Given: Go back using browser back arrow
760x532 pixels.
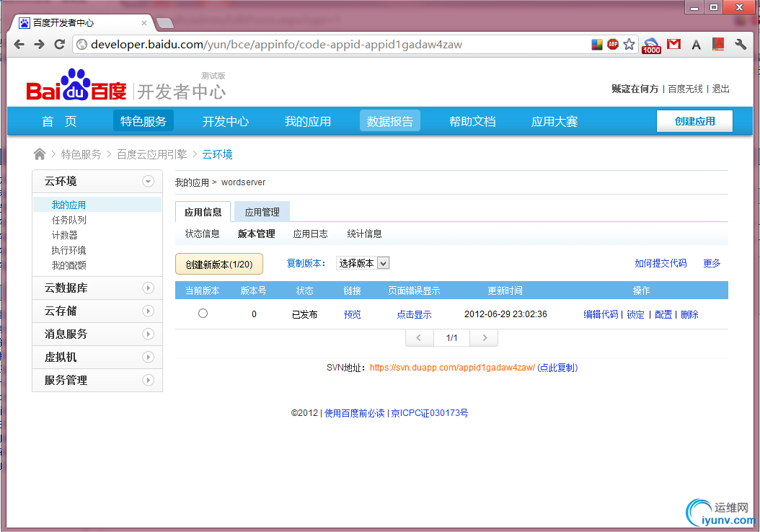Looking at the screenshot, I should pyautogui.click(x=19, y=45).
